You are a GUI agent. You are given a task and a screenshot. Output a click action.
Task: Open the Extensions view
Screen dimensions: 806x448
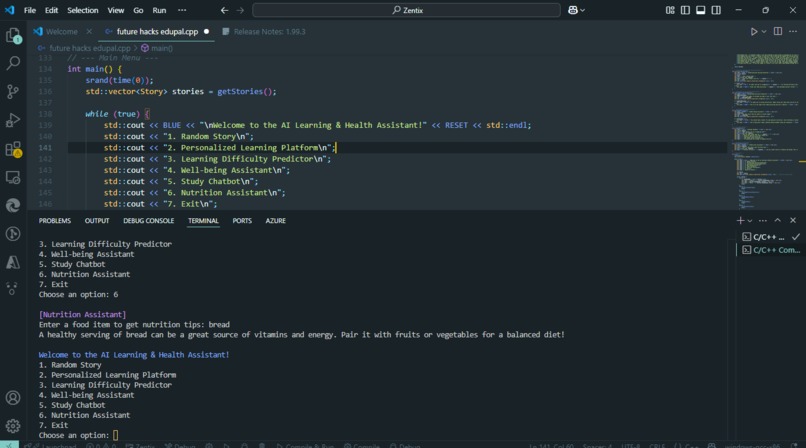coord(13,149)
